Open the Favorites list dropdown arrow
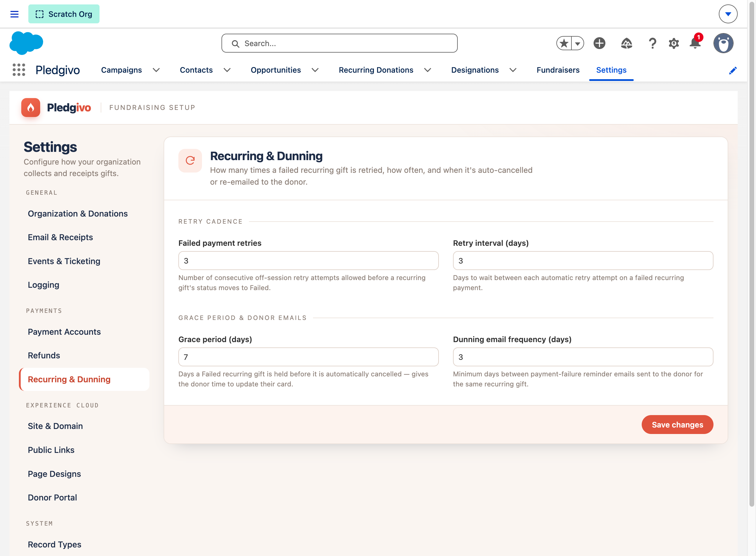The image size is (756, 556). [578, 43]
